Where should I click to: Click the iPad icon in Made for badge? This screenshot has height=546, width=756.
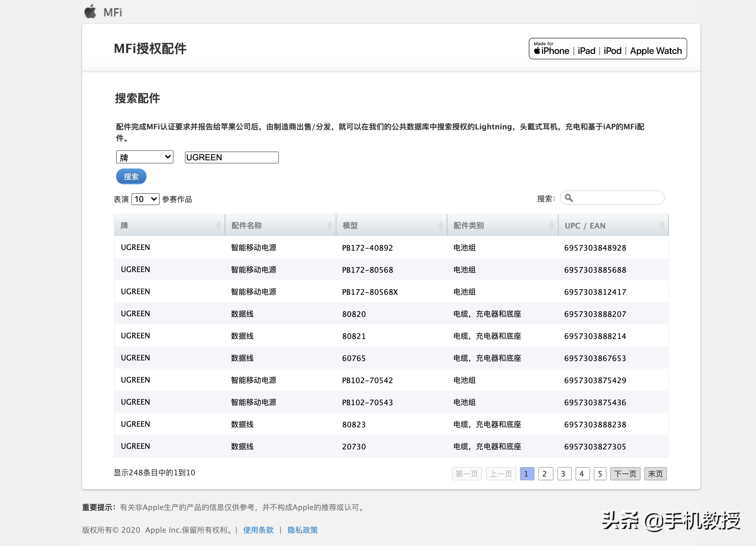pyautogui.click(x=585, y=50)
